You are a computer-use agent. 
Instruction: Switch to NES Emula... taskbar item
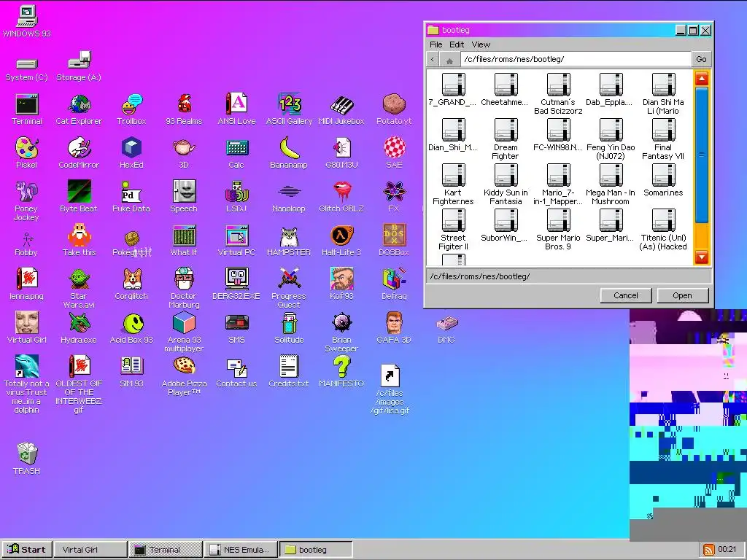pos(241,550)
